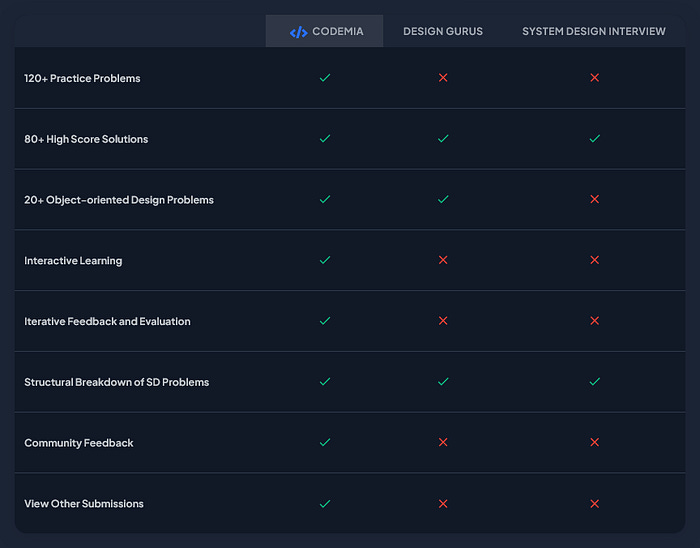Click System Design Interview cross for Object-oriented Design Problems
Image resolution: width=700 pixels, height=548 pixels.
coord(595,199)
